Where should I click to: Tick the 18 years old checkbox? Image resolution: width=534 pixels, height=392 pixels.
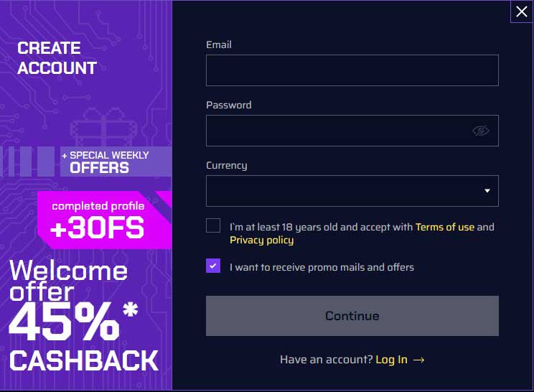[x=213, y=225]
